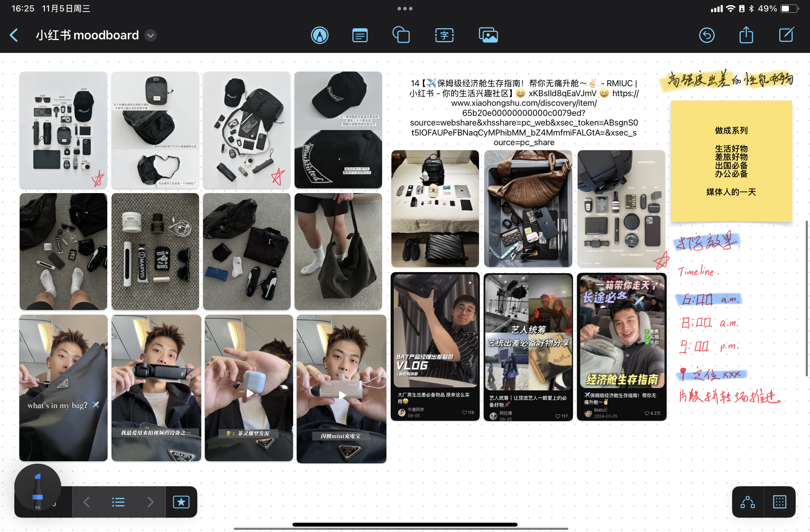Tap the undo arrow icon
This screenshot has width=810, height=532.
point(707,35)
